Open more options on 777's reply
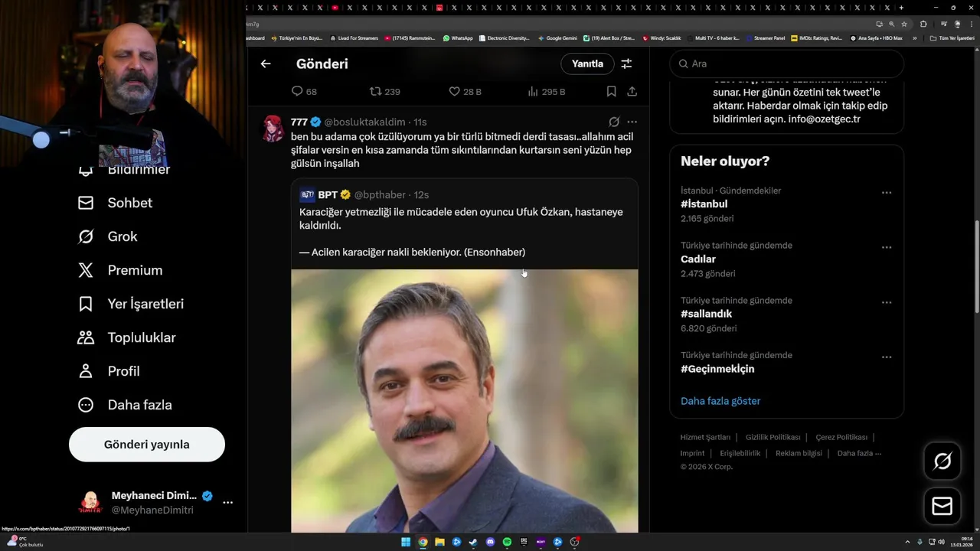Image resolution: width=980 pixels, height=551 pixels. point(632,122)
